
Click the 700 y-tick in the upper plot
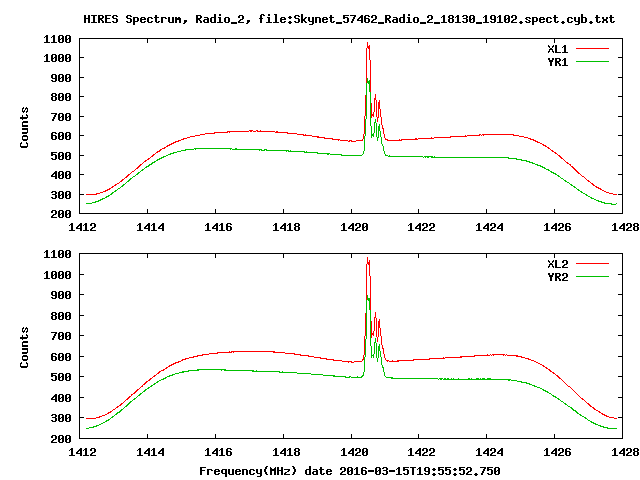click(x=61, y=117)
